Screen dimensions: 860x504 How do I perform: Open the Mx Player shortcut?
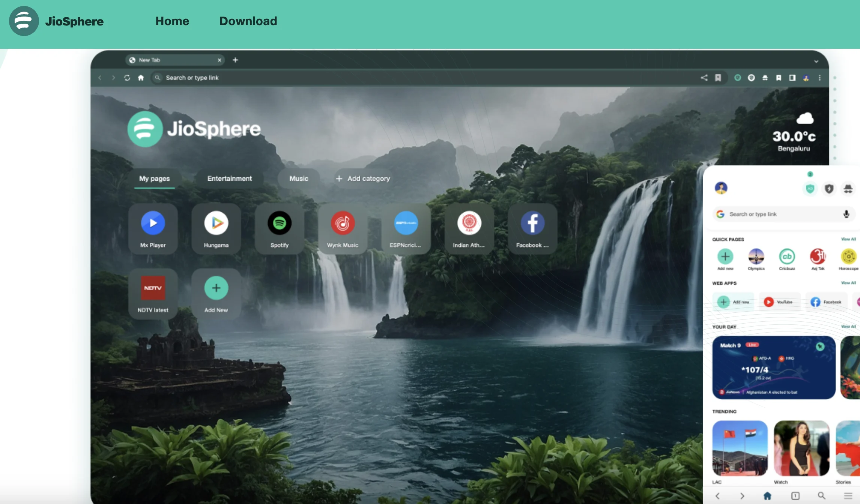(153, 228)
